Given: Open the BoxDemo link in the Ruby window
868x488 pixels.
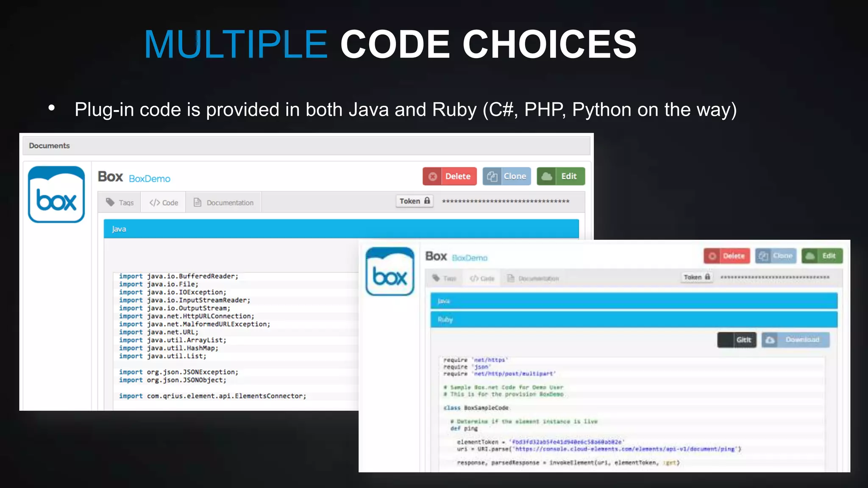Looking at the screenshot, I should pos(470,258).
